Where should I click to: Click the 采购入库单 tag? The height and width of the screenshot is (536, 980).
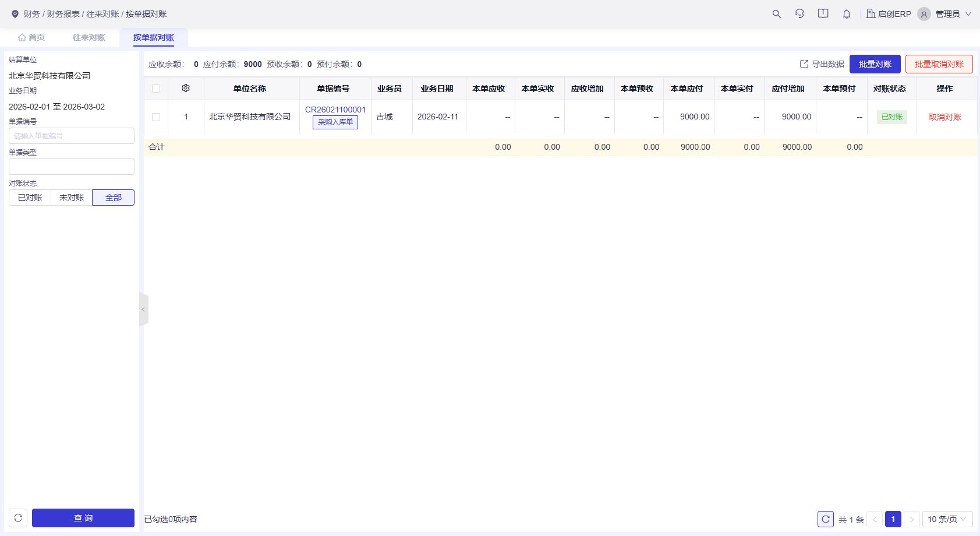point(335,122)
